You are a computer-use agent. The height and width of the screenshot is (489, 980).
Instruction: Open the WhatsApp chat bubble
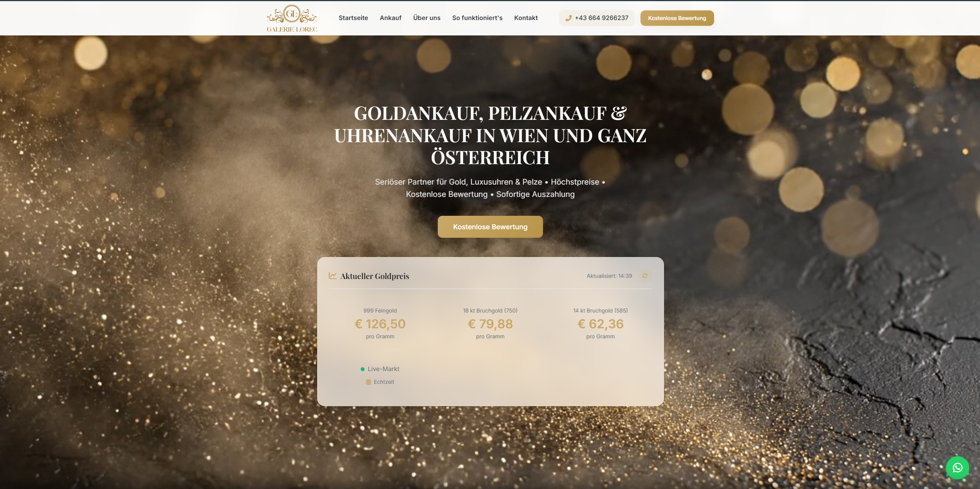point(957,468)
